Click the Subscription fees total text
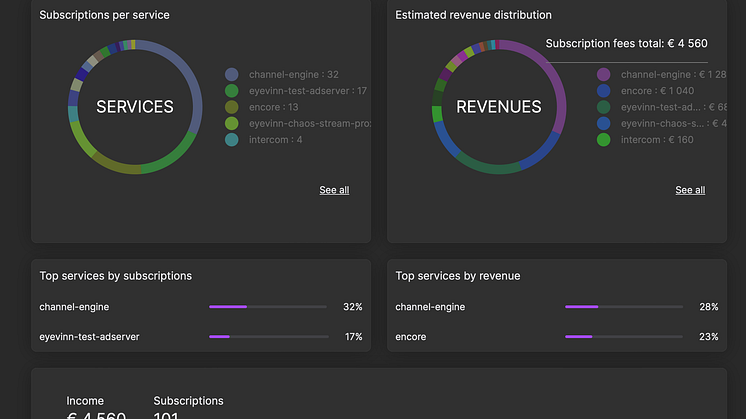Screen dimensions: 746x419 point(626,43)
